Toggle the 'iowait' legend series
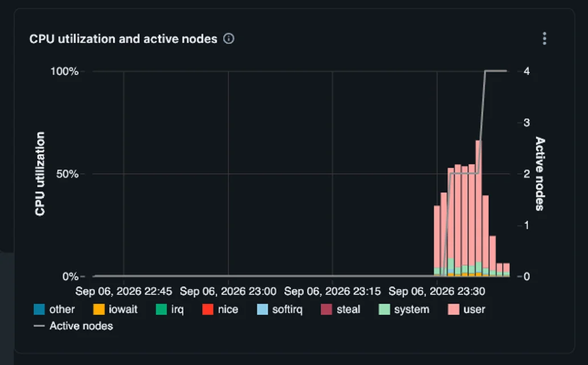This screenshot has height=365, width=588. tap(115, 310)
